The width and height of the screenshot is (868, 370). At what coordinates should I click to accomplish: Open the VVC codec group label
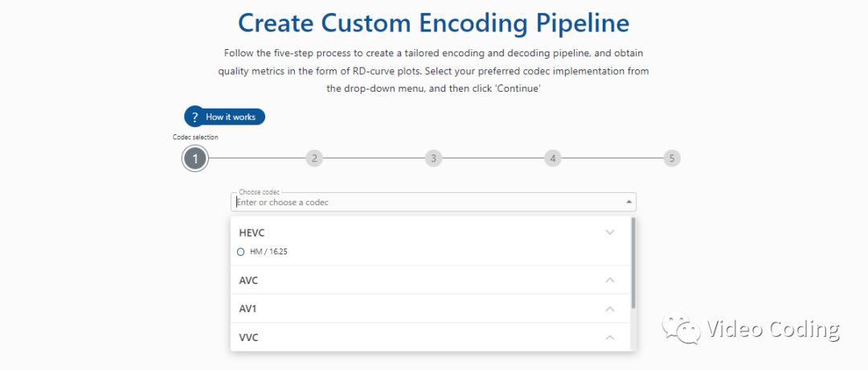[x=248, y=338]
